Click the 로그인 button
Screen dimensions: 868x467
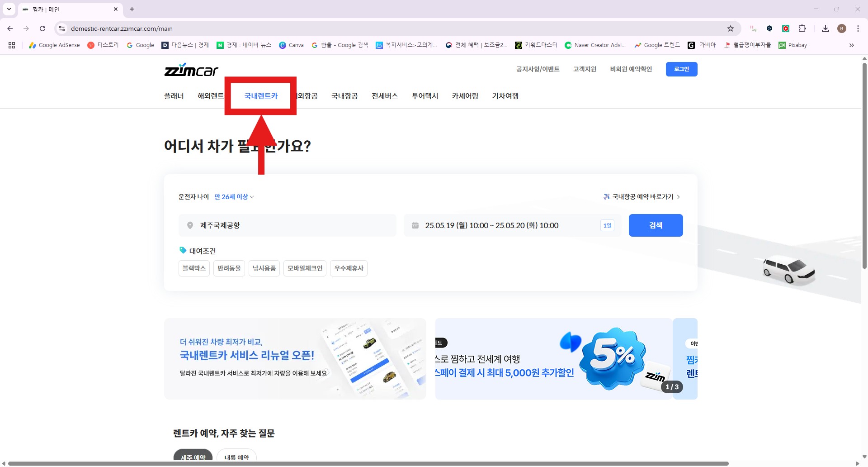tap(681, 69)
